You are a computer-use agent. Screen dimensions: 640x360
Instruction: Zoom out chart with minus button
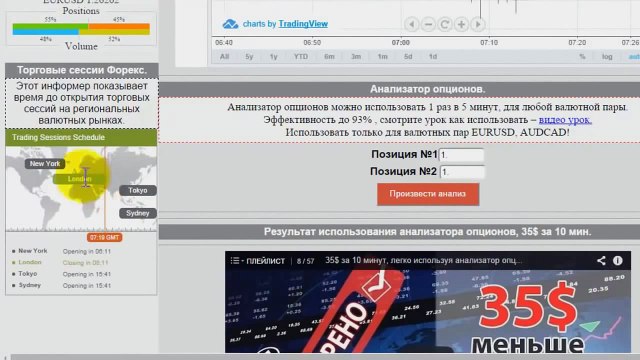428,24
